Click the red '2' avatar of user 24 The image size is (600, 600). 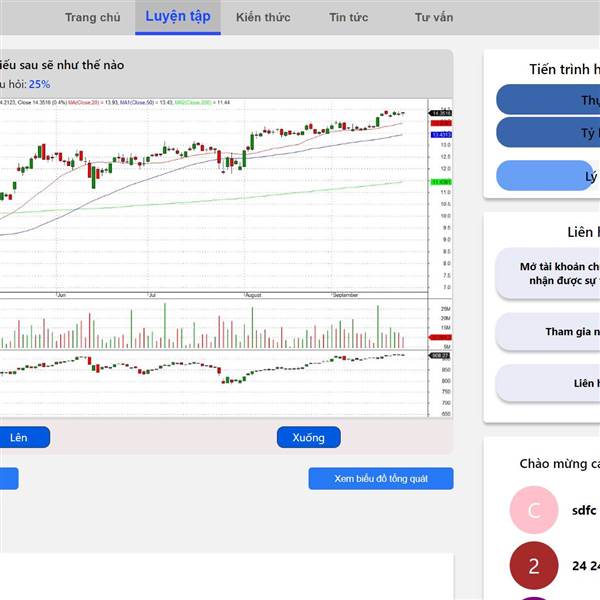pyautogui.click(x=534, y=566)
